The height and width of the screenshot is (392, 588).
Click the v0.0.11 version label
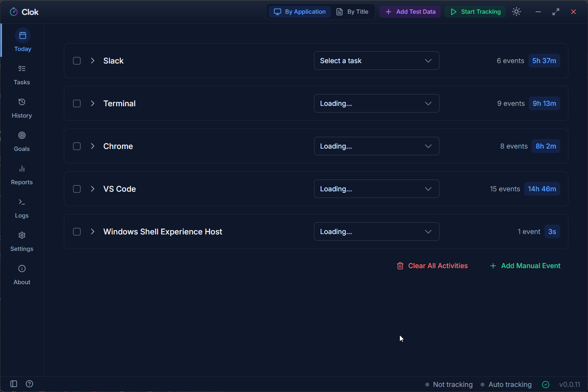tap(570, 385)
